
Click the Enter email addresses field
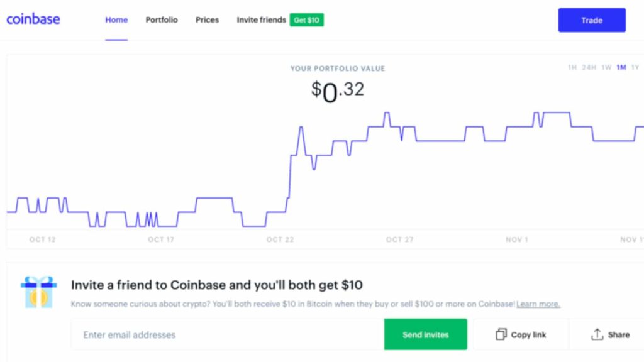228,334
